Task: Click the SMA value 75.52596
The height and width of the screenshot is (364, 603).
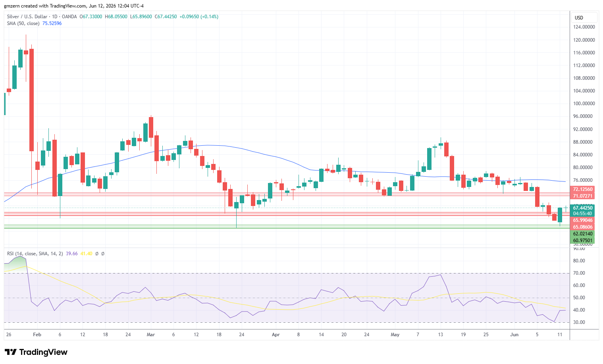Action: coord(52,23)
